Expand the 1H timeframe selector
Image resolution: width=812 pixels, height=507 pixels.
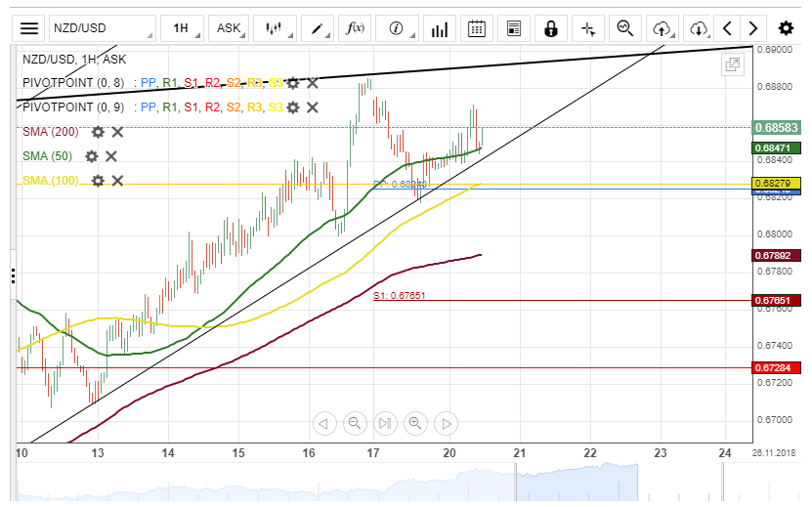(183, 28)
